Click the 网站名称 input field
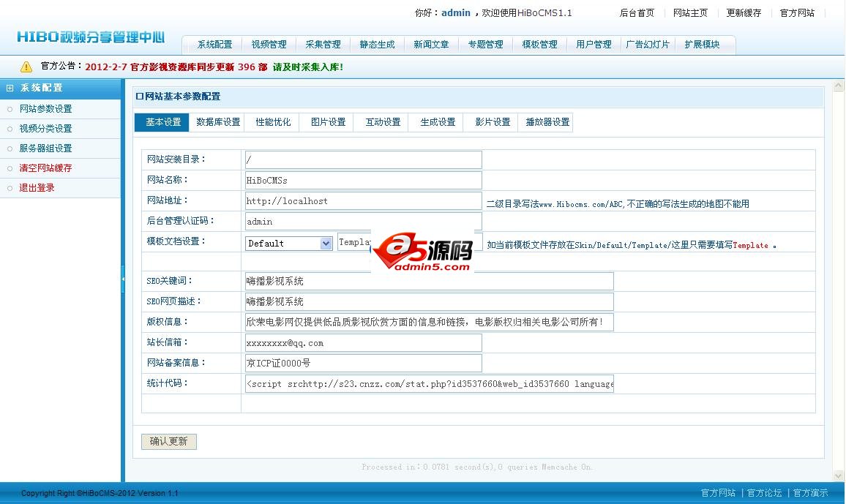The width and height of the screenshot is (846, 504). click(x=363, y=180)
